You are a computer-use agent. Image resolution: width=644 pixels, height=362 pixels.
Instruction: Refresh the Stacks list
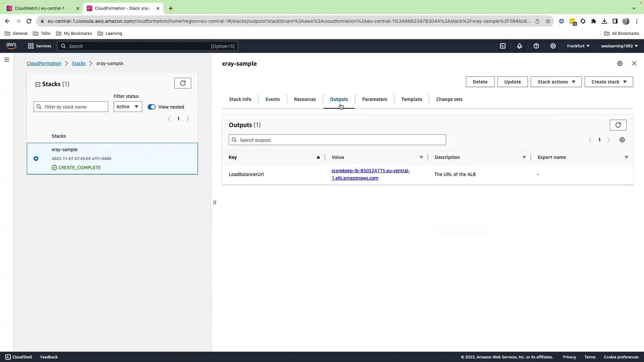(x=182, y=83)
